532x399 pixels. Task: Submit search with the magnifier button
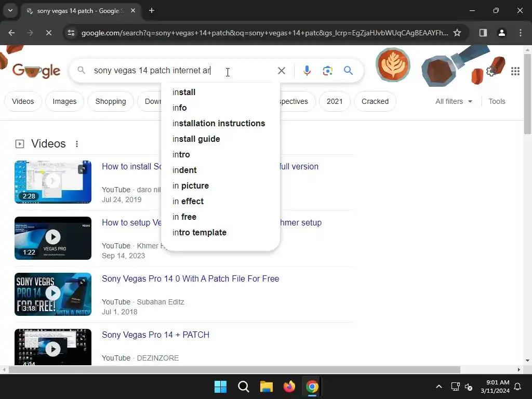(348, 71)
